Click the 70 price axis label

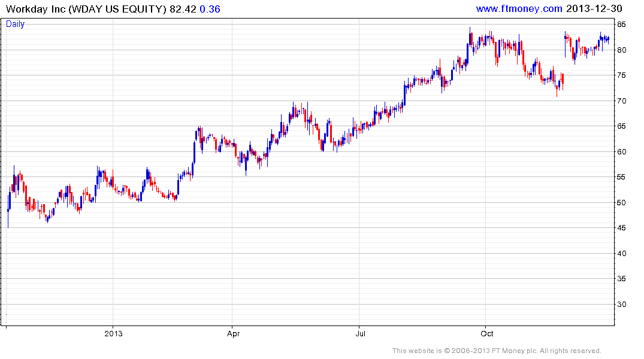621,101
